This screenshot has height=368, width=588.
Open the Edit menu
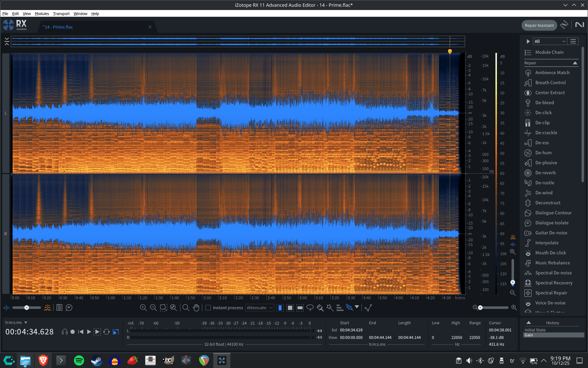click(x=15, y=14)
